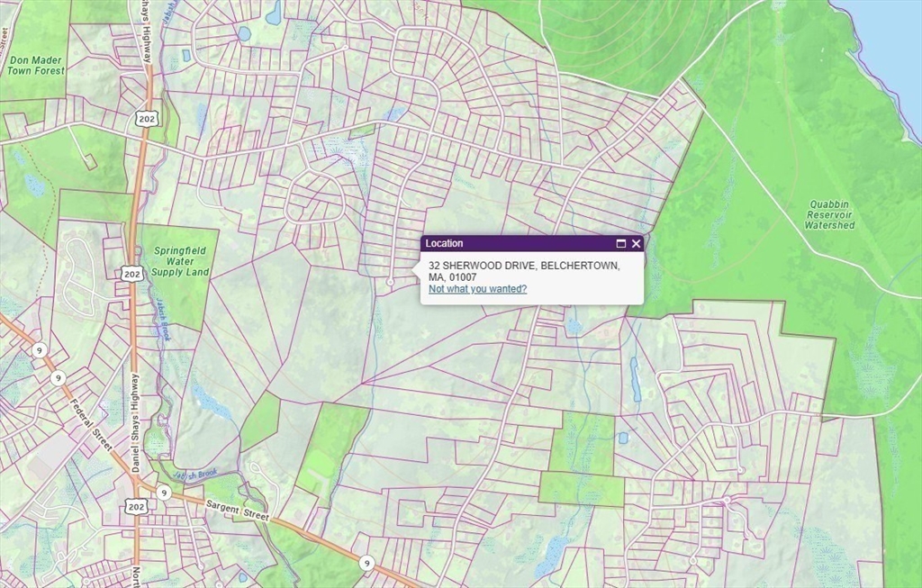Click the Springfield Water Supply Land label
922x588 pixels.
tap(180, 261)
